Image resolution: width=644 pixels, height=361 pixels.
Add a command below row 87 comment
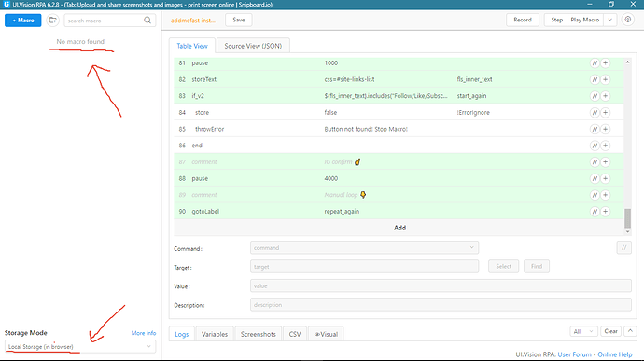tap(606, 162)
